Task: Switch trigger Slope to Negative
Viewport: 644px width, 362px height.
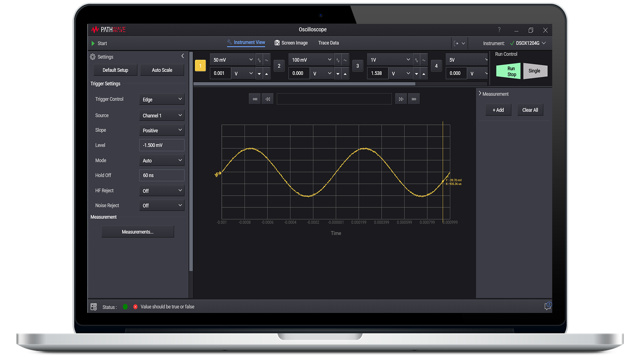Action: (161, 130)
